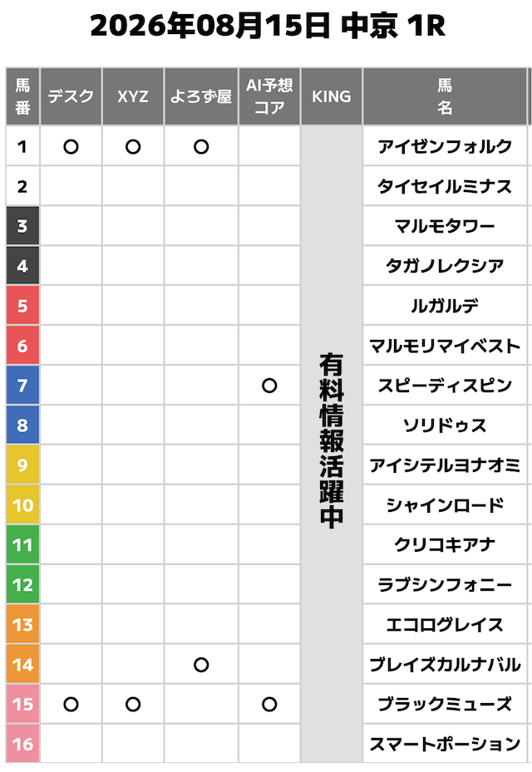Click the よろず屋 circle mark for horse 1

click(201, 147)
